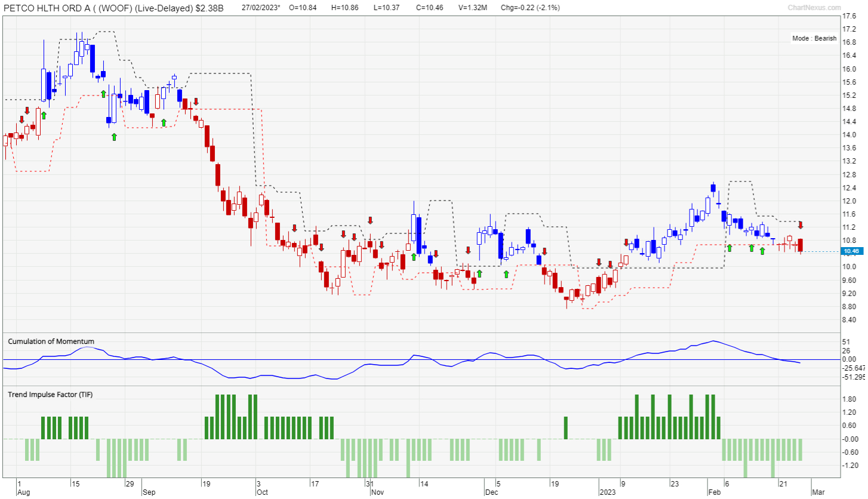Click the Oct month label on time axis
The width and height of the screenshot is (868, 499).
point(262,493)
